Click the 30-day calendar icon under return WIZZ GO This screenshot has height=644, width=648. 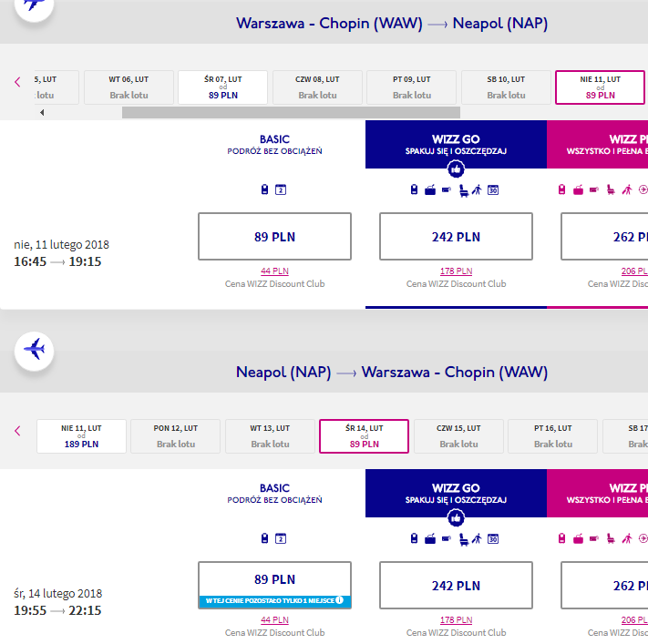point(493,538)
